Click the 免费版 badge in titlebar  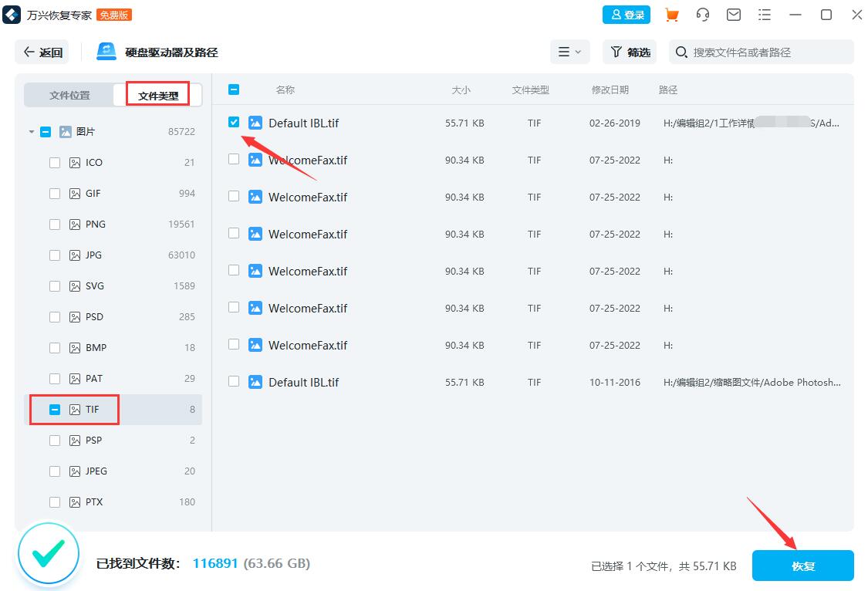(114, 14)
